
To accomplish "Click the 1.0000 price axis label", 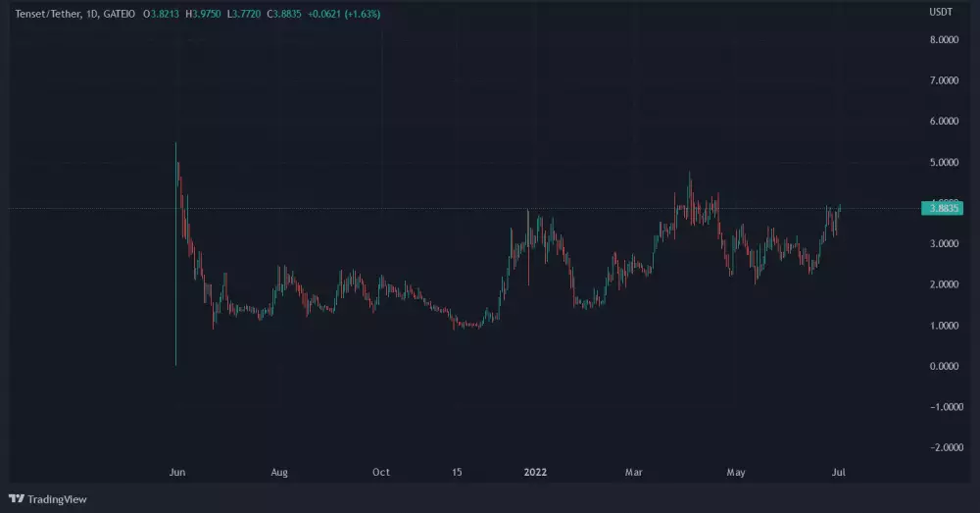I will (944, 326).
